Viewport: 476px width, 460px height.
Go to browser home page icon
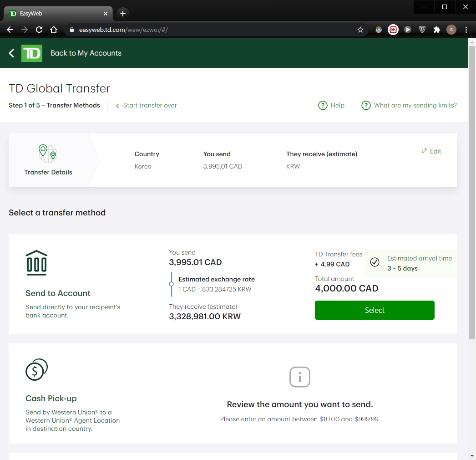[54, 30]
